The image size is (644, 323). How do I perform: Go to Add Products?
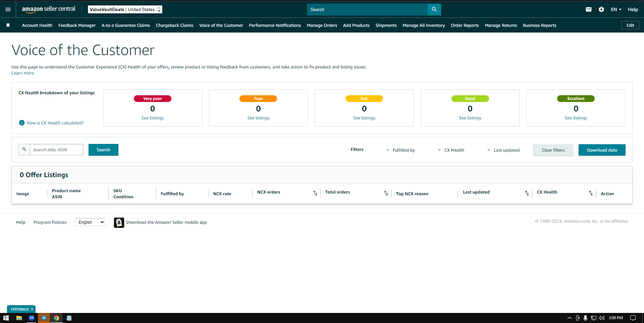coord(356,25)
